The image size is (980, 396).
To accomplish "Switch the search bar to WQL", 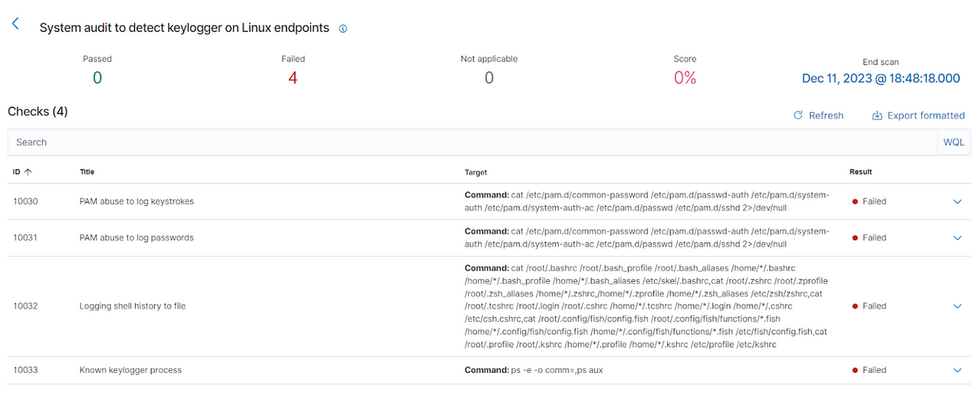I will coord(953,142).
